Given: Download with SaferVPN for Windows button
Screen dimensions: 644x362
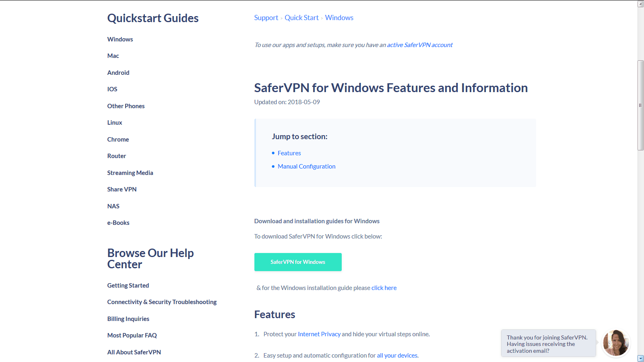Looking at the screenshot, I should coord(298,262).
